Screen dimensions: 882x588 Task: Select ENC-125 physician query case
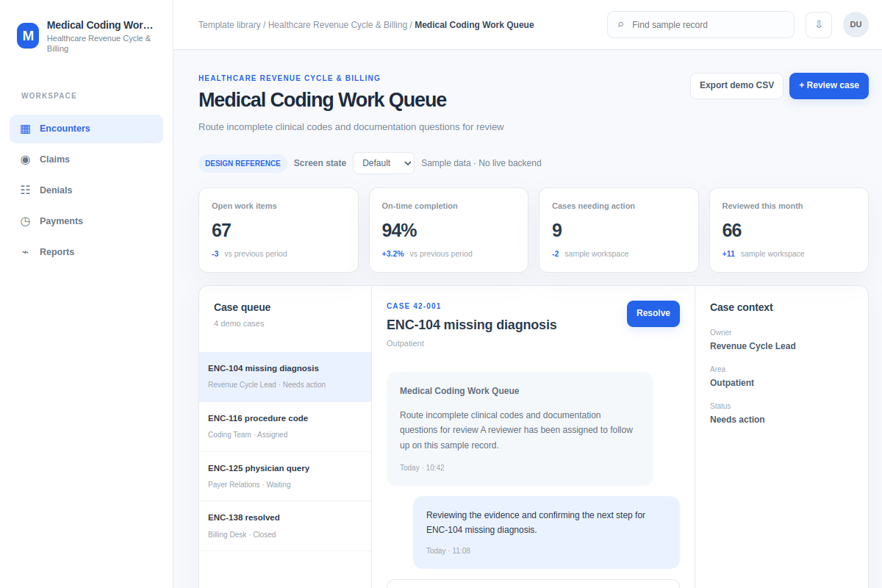(x=285, y=476)
